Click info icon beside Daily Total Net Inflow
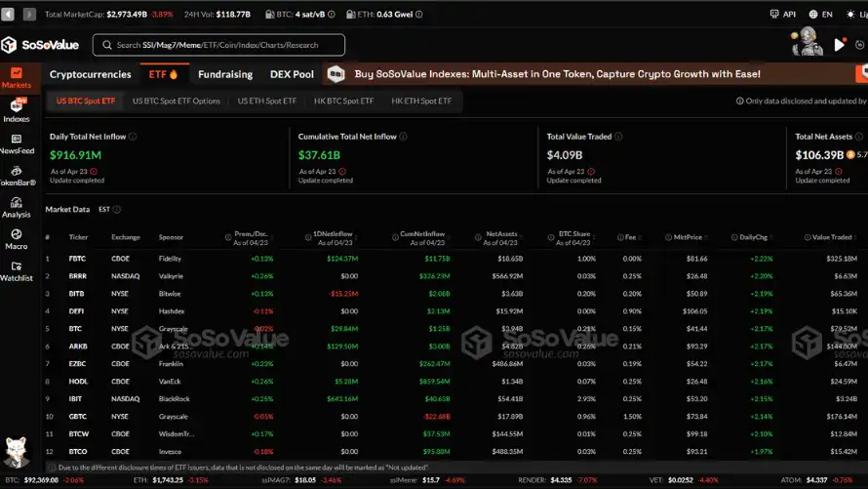Image resolution: width=868 pixels, height=489 pixels. click(133, 137)
